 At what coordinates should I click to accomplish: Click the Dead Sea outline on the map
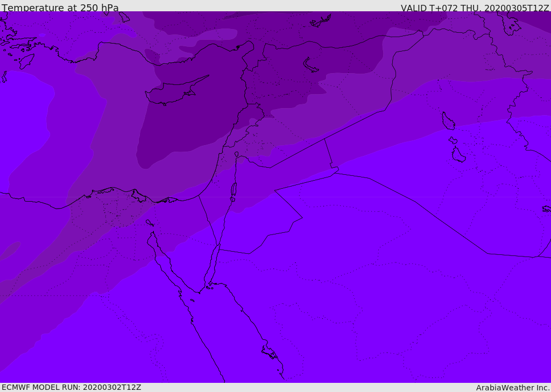(234, 189)
